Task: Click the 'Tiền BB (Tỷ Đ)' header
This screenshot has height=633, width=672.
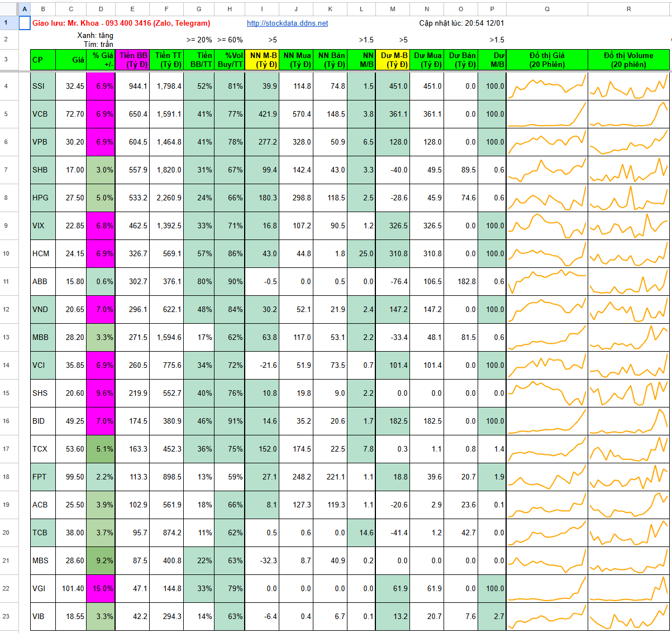Action: [x=132, y=60]
